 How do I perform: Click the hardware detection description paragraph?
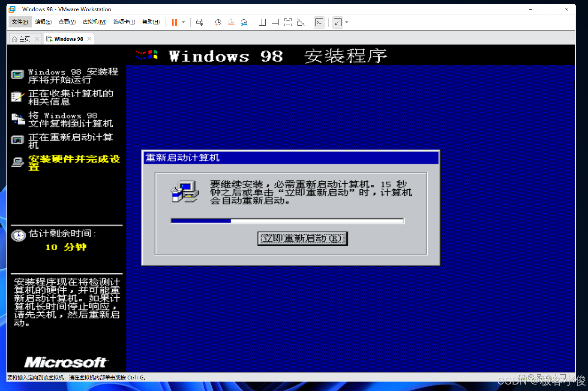(x=67, y=302)
